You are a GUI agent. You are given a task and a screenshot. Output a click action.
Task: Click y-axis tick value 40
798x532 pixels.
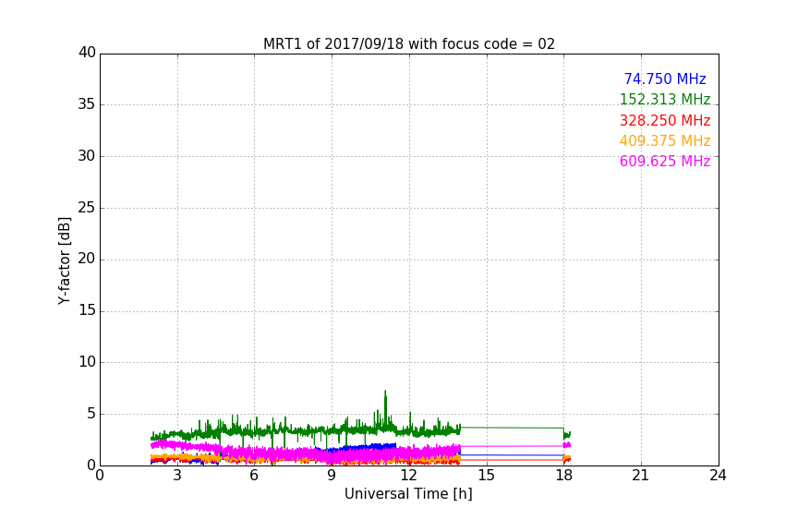pyautogui.click(x=87, y=53)
